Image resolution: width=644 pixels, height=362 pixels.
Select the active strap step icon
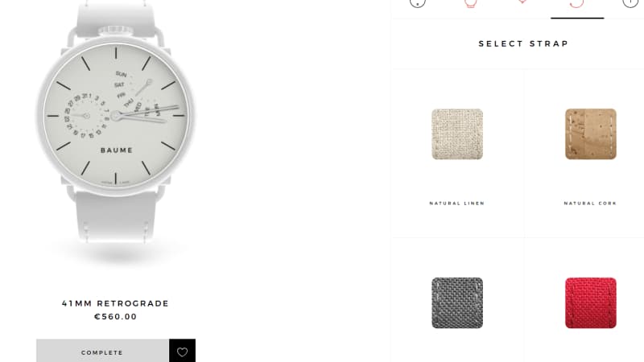point(576,4)
